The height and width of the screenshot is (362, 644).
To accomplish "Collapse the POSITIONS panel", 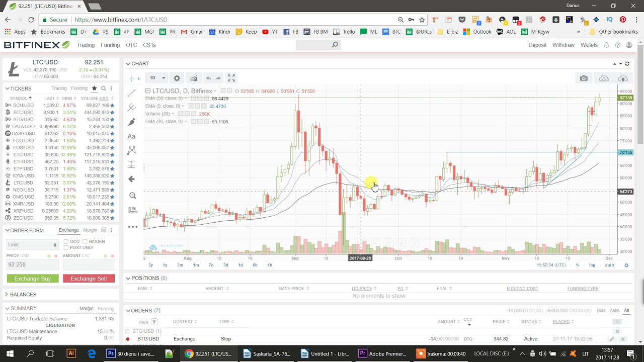I will tap(128, 278).
